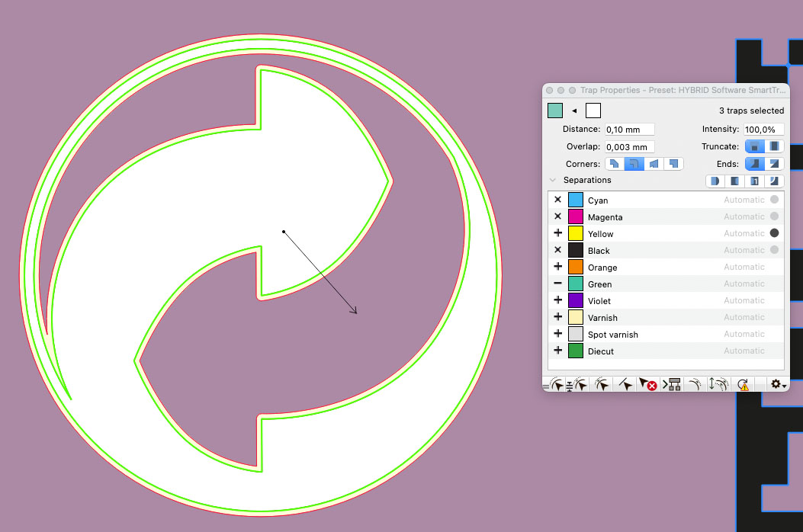Click the third arc-cursor tool in bottom toolbar
This screenshot has width=803, height=532.
point(602,385)
